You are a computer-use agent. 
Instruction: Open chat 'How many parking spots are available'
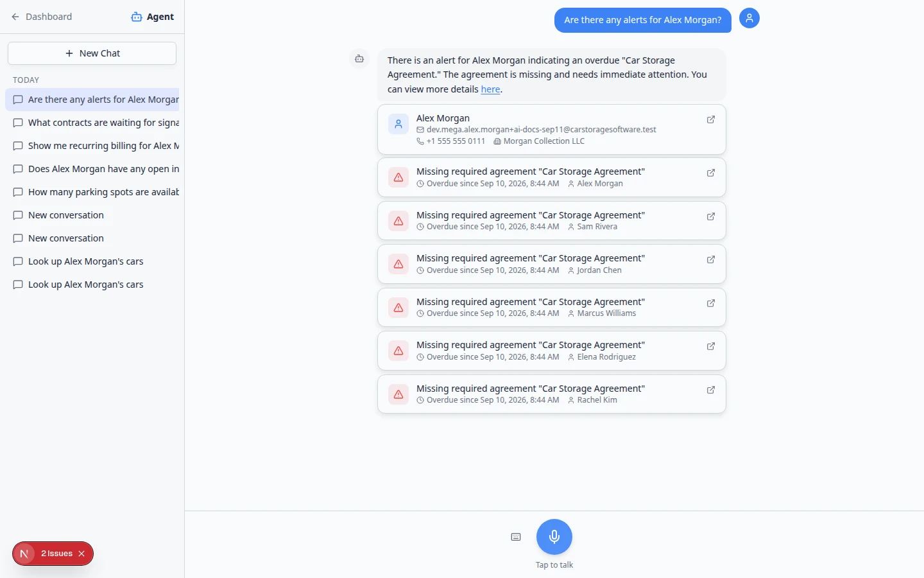click(x=92, y=192)
